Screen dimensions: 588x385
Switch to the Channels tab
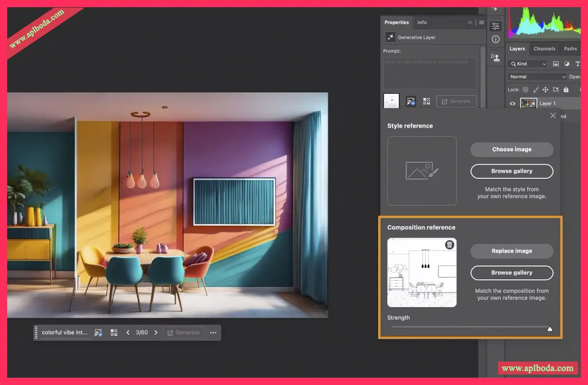tap(544, 49)
